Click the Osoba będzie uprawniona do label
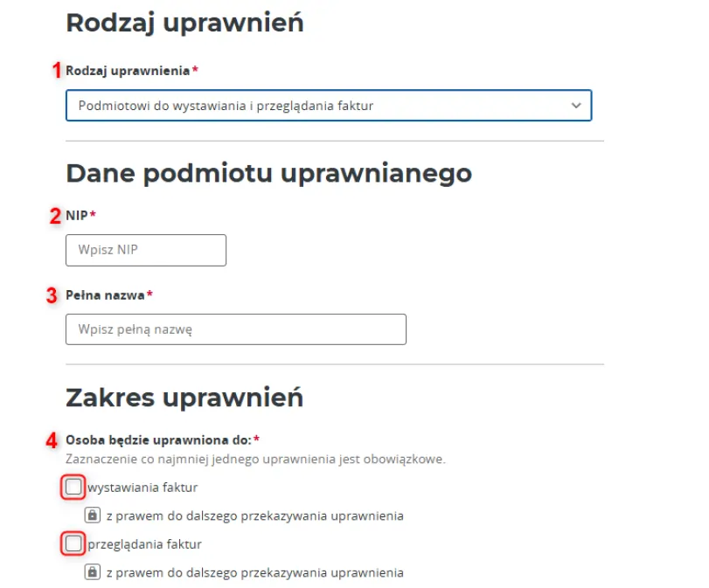The width and height of the screenshot is (709, 588). pos(158,439)
